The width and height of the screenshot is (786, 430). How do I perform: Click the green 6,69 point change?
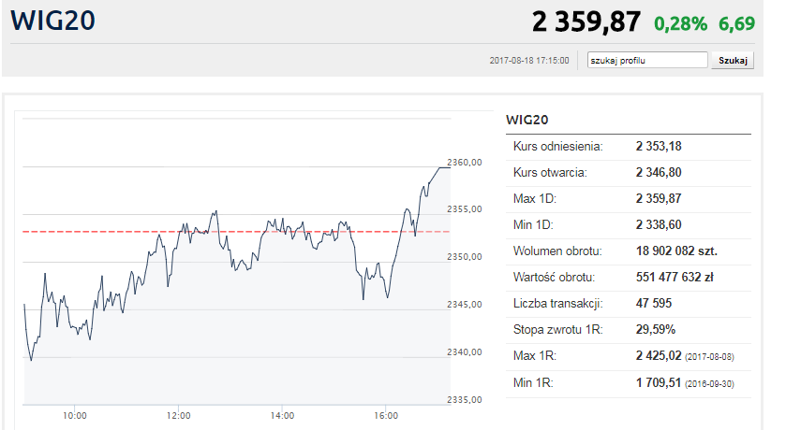735,23
